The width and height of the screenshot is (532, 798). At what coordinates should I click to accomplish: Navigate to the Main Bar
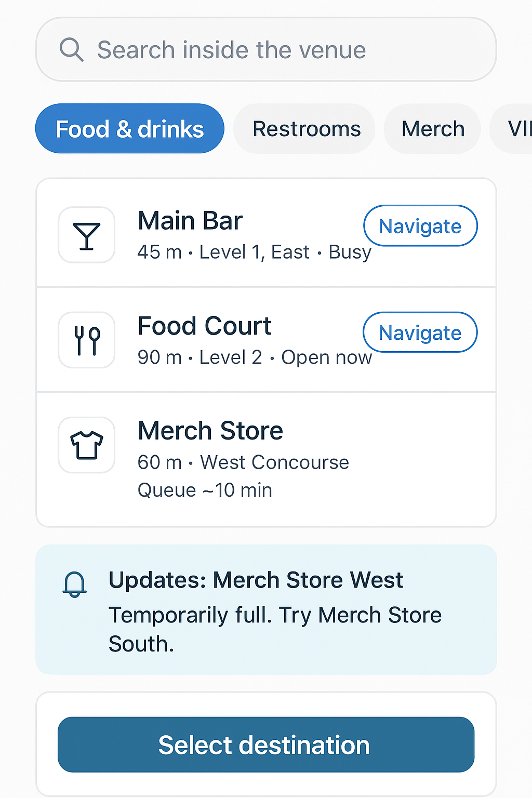point(420,226)
